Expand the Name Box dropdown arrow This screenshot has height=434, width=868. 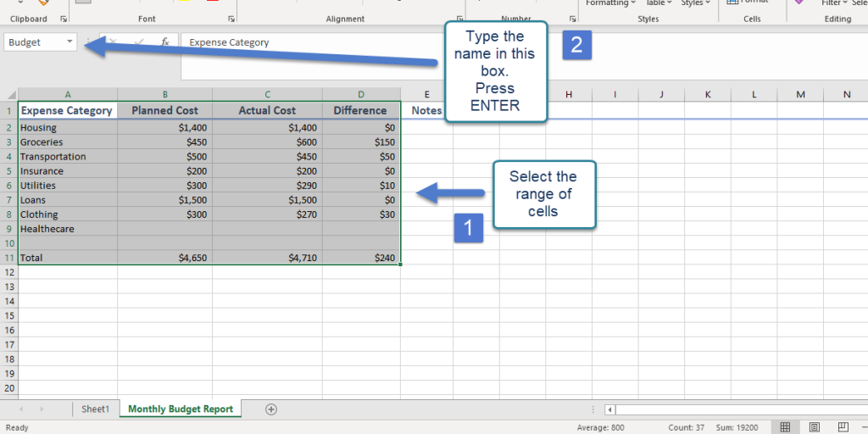tap(70, 42)
